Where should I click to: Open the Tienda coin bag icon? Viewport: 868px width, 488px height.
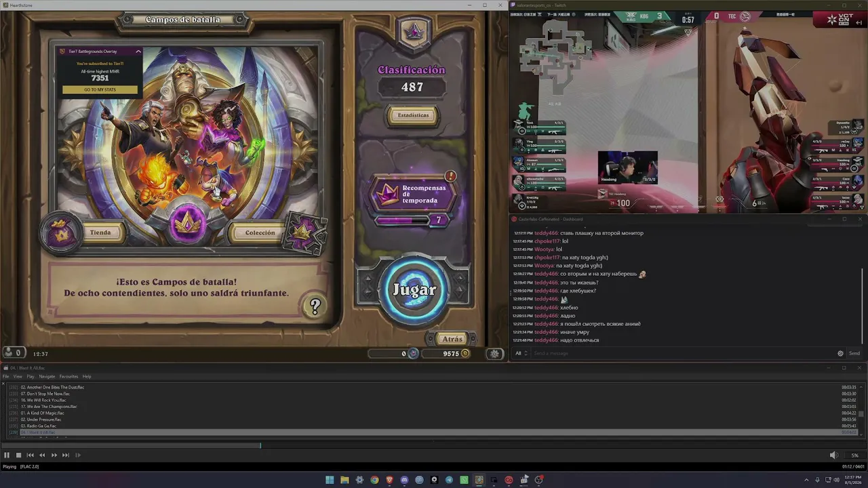(61, 233)
